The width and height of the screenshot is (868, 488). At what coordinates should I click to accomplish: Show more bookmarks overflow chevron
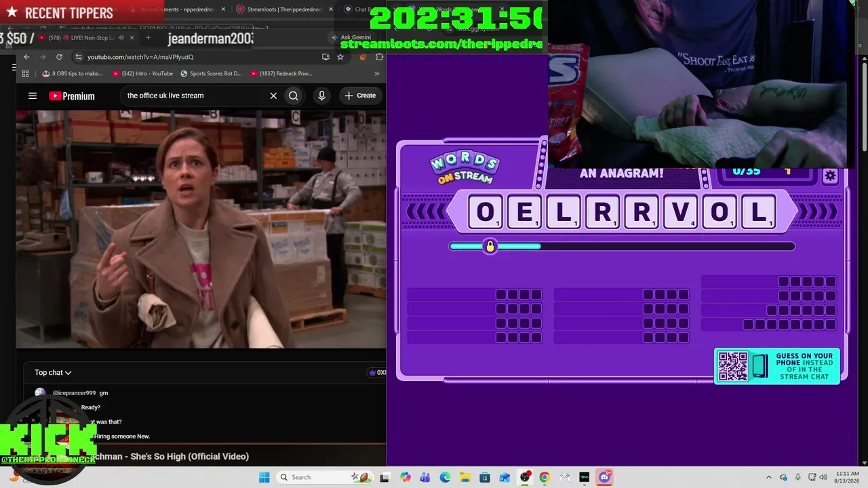(x=377, y=73)
